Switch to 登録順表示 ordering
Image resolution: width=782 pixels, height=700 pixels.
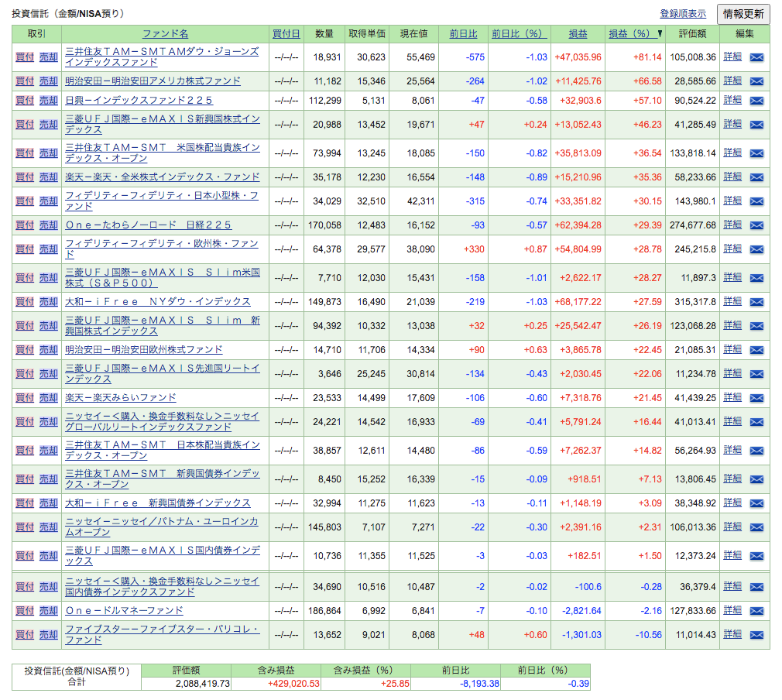[x=683, y=14]
